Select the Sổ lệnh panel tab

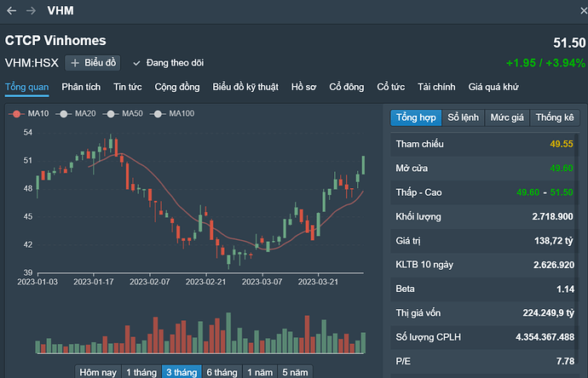(464, 117)
